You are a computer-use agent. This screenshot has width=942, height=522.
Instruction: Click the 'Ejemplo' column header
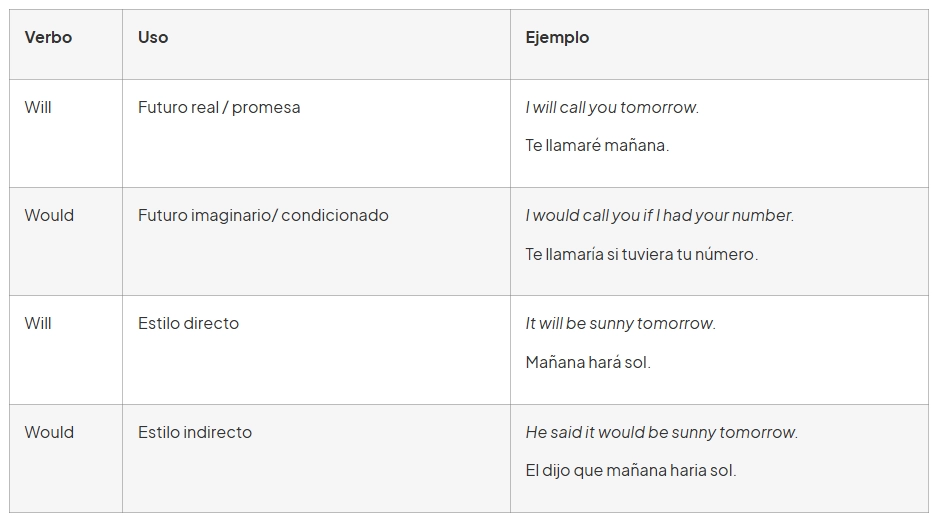click(x=557, y=37)
